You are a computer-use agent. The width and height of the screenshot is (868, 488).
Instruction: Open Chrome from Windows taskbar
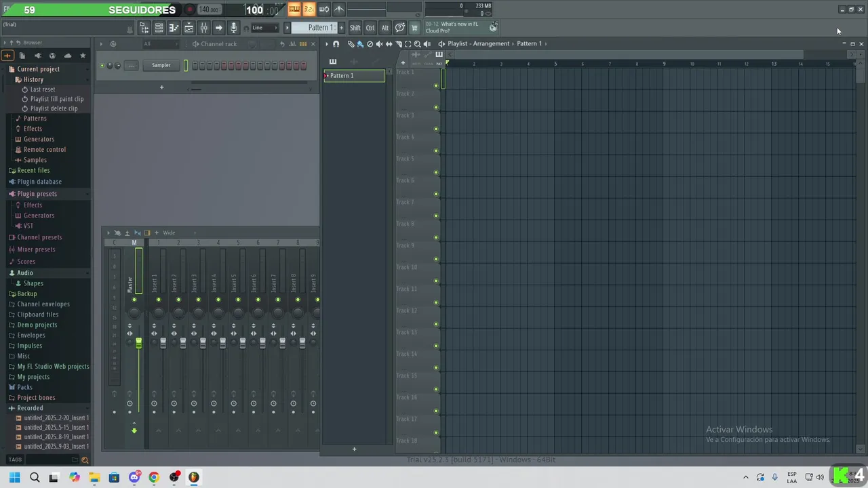pyautogui.click(x=154, y=477)
